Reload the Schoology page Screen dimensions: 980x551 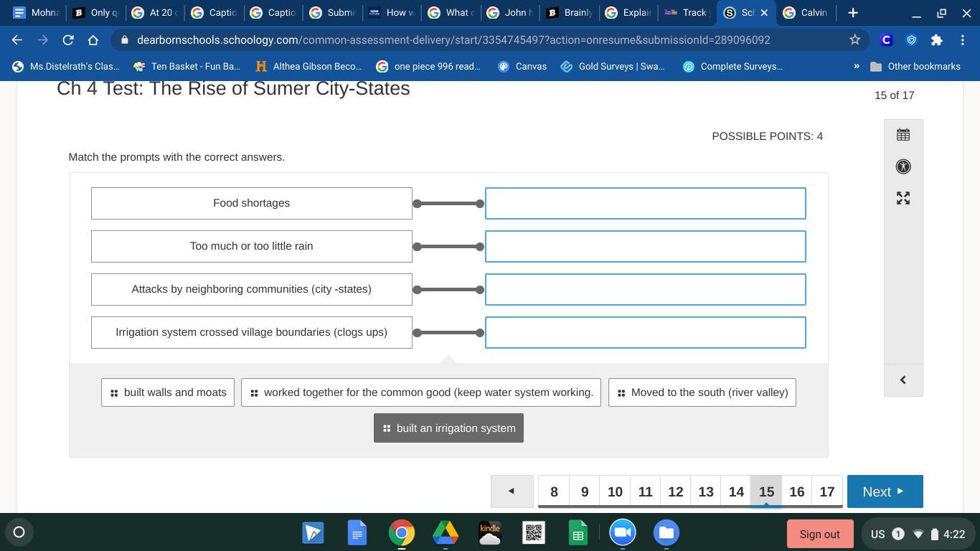pyautogui.click(x=67, y=40)
